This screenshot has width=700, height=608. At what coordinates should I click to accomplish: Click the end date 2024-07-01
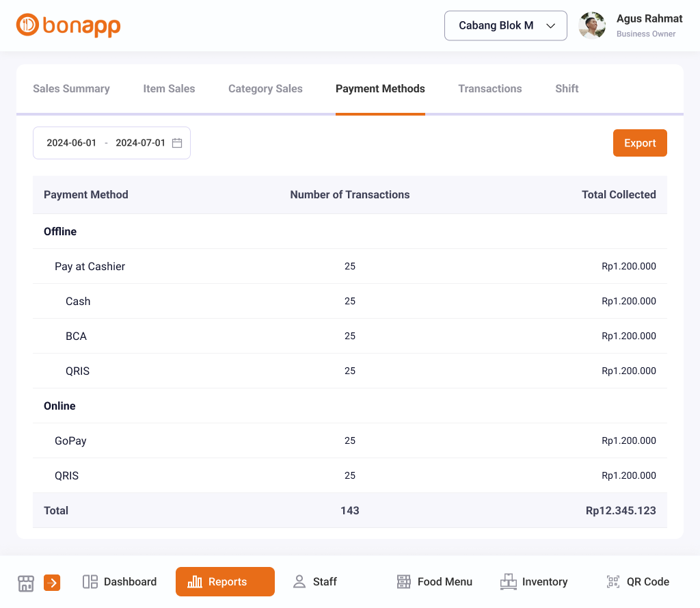pos(140,143)
